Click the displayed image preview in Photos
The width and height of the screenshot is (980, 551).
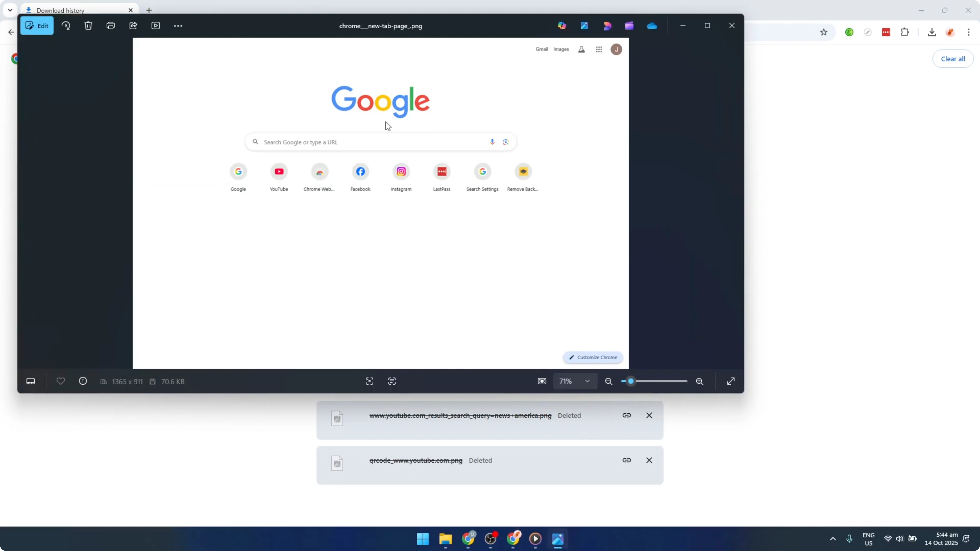pyautogui.click(x=381, y=203)
